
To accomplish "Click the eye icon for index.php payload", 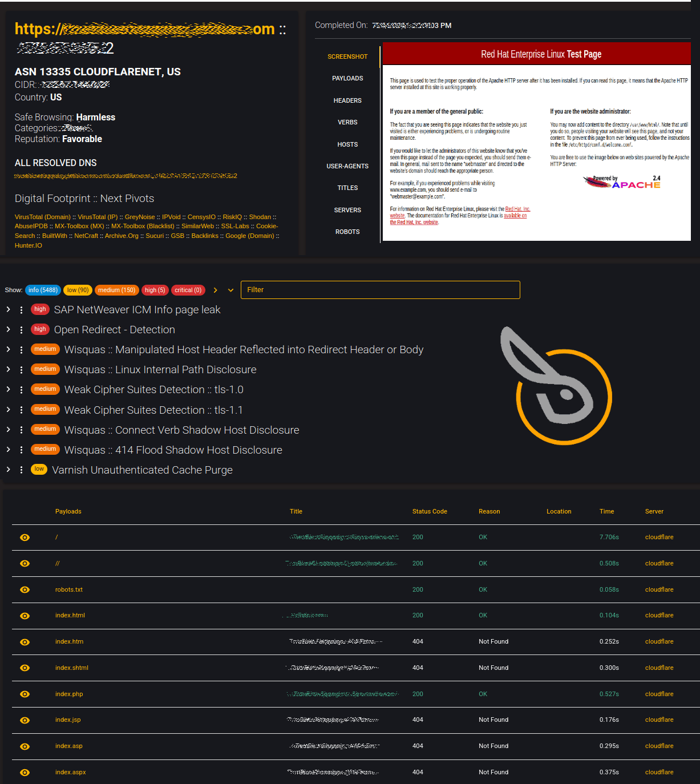I will pos(25,694).
